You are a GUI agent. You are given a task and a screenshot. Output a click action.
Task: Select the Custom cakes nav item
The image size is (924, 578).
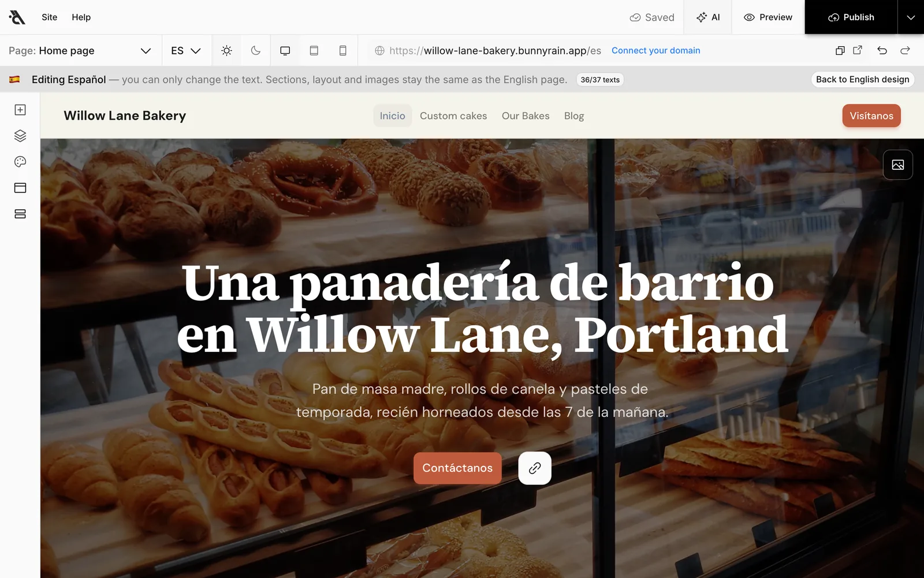click(453, 116)
